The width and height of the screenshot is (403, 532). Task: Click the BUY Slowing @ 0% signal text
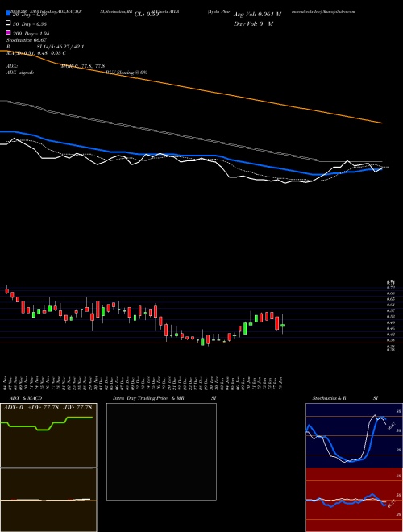(127, 73)
